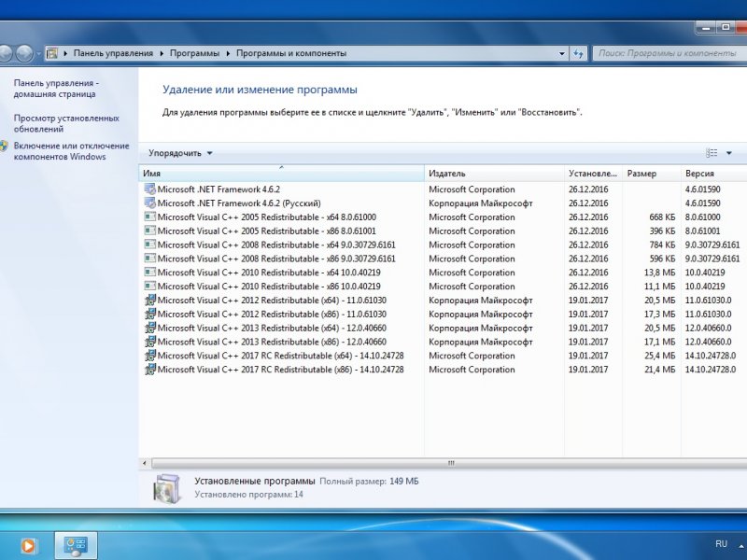Viewport: 747px width, 560px height.
Task: Click Полный размер: 149 МБ in details pane
Action: pos(369,482)
